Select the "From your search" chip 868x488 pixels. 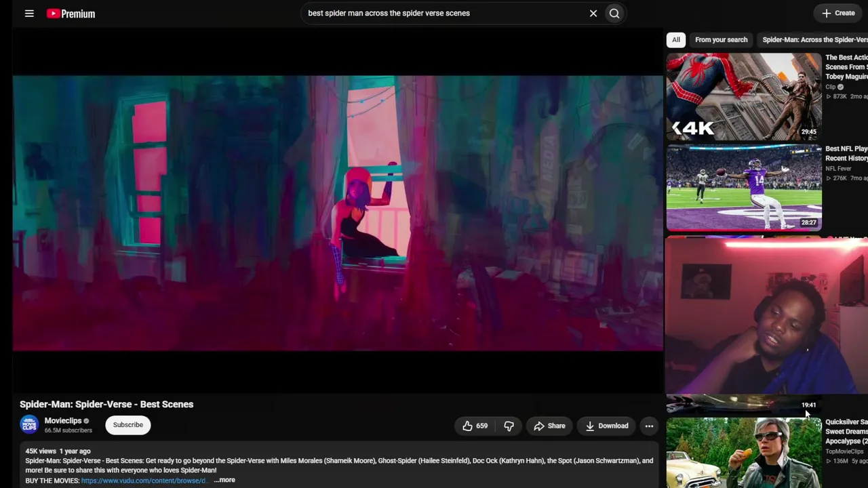coord(721,39)
